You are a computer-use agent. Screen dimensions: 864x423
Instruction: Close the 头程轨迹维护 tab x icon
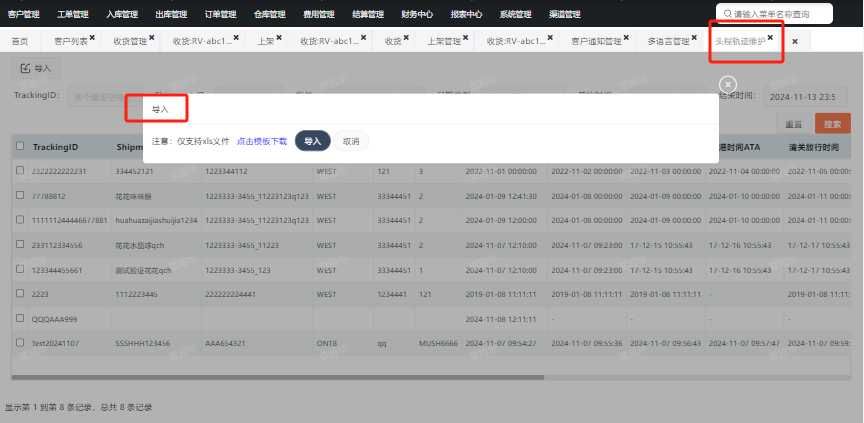[x=770, y=37]
